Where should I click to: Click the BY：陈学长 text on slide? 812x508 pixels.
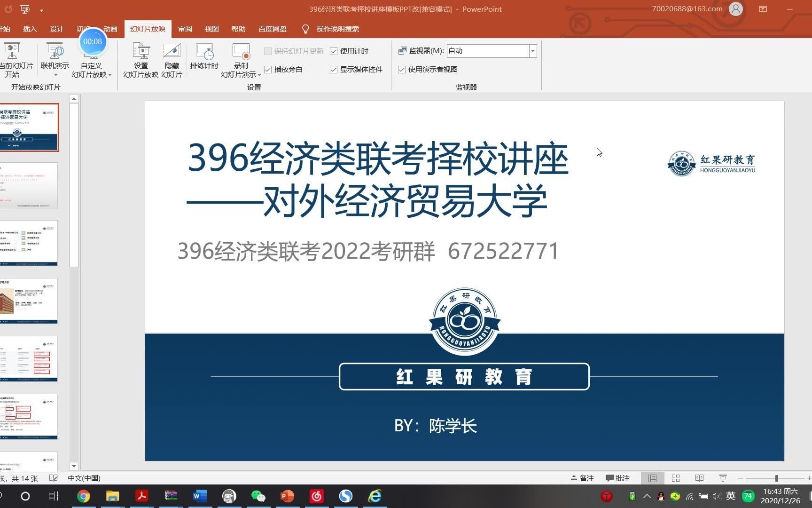pyautogui.click(x=436, y=426)
